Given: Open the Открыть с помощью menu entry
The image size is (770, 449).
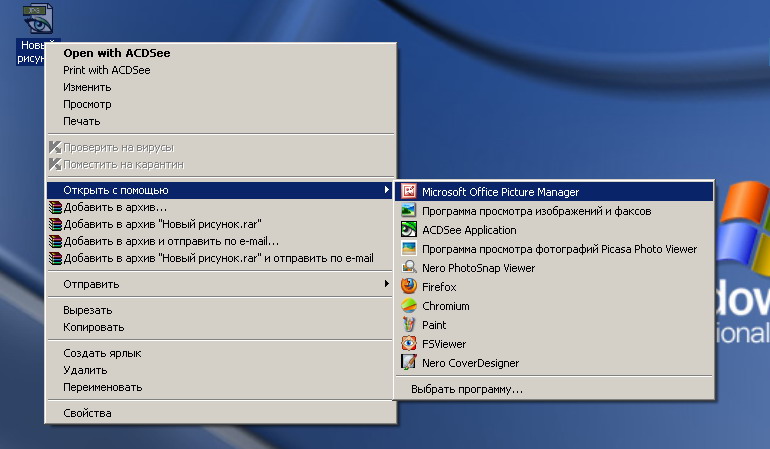Looking at the screenshot, I should (x=220, y=190).
